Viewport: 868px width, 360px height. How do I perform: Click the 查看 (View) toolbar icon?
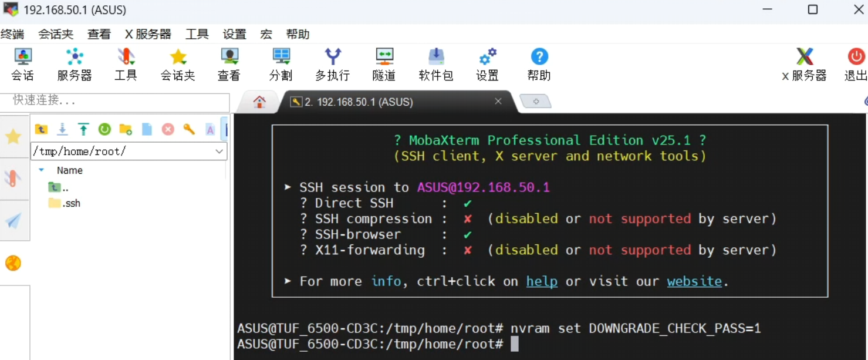click(x=229, y=65)
